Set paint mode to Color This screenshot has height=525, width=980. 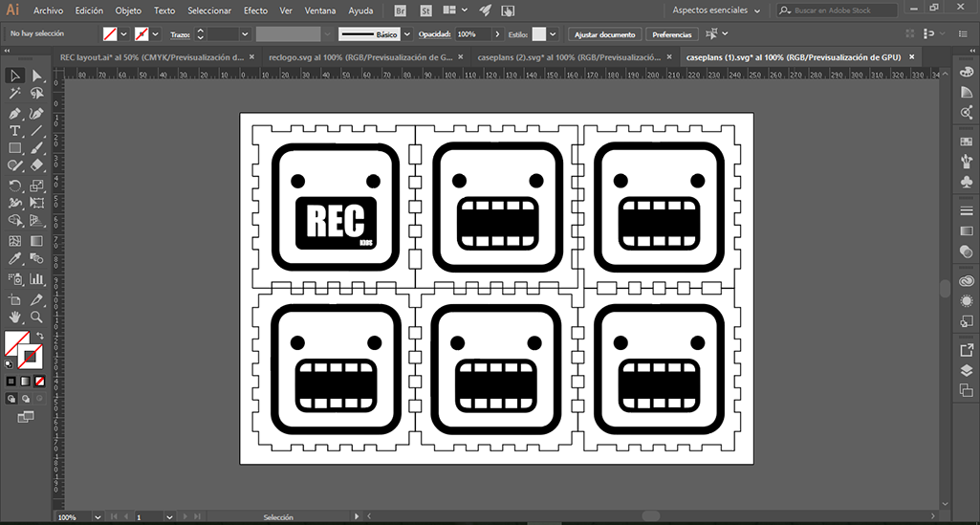click(11, 380)
